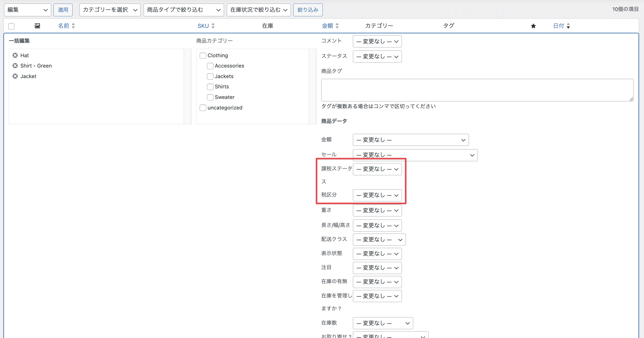Open the 在庫の有無 dropdown
644x338 pixels.
pos(377,282)
